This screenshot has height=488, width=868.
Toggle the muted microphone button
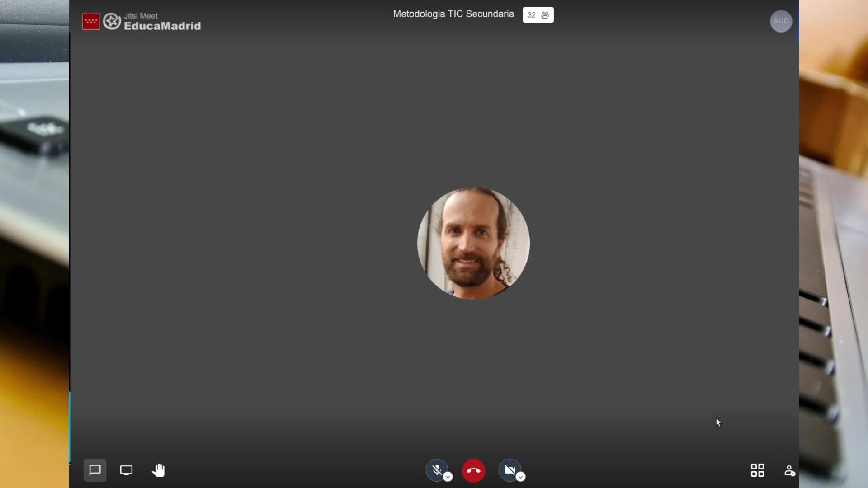click(436, 470)
